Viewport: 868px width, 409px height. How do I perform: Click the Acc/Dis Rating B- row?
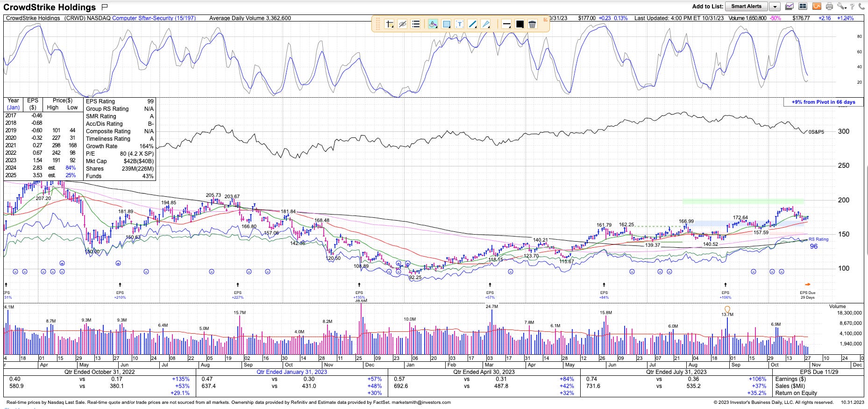coord(120,124)
